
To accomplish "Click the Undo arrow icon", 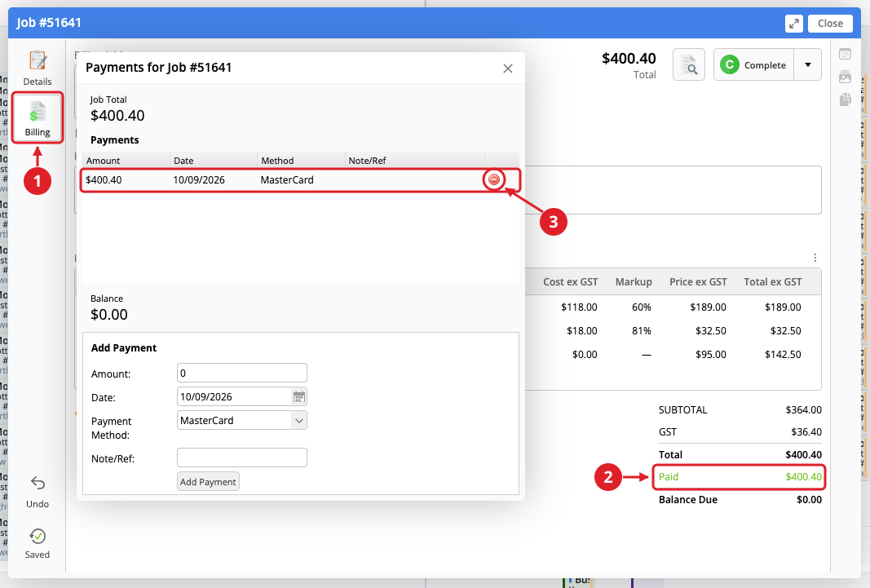I will click(38, 484).
